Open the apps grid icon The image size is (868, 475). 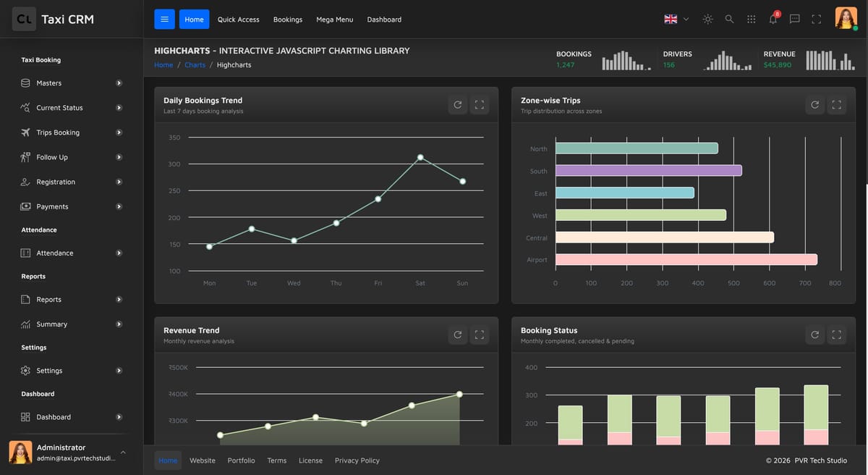[x=751, y=20]
